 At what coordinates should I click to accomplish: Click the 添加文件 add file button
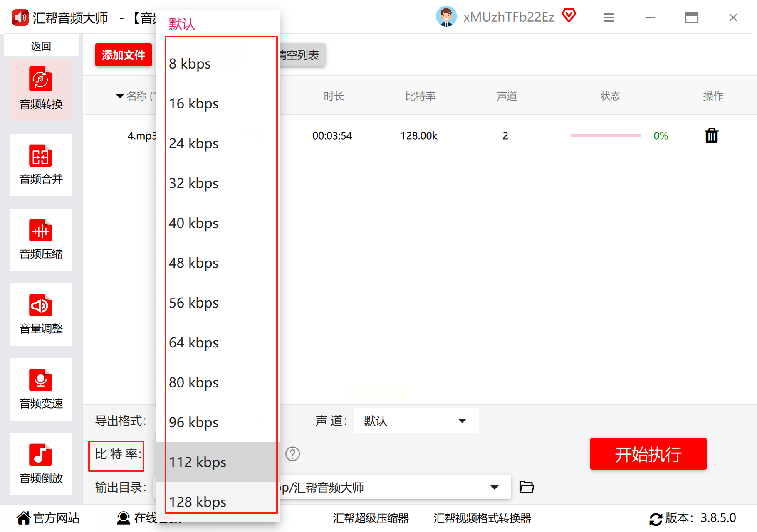click(124, 55)
